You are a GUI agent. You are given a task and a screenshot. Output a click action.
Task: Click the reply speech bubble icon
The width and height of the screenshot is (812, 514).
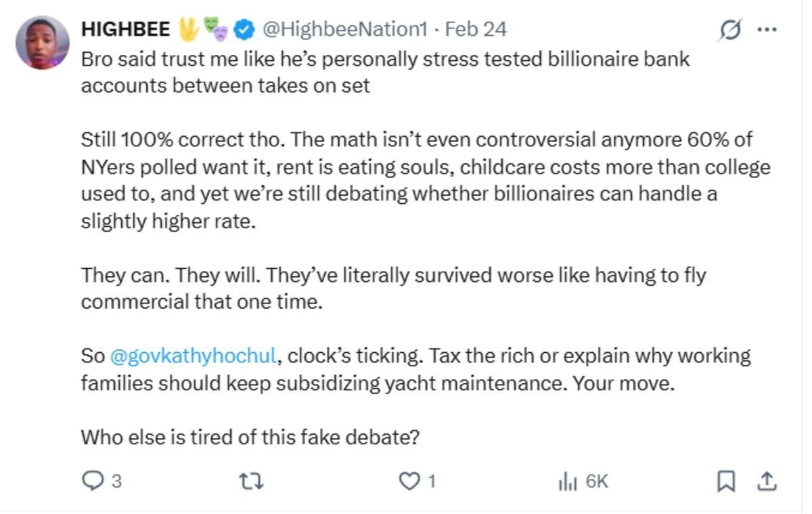(x=91, y=481)
